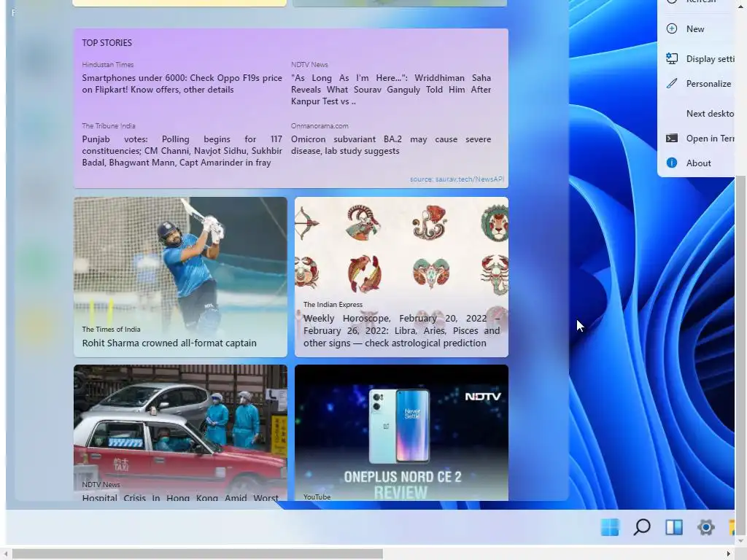Choose Display settings in the context menu

696,58
